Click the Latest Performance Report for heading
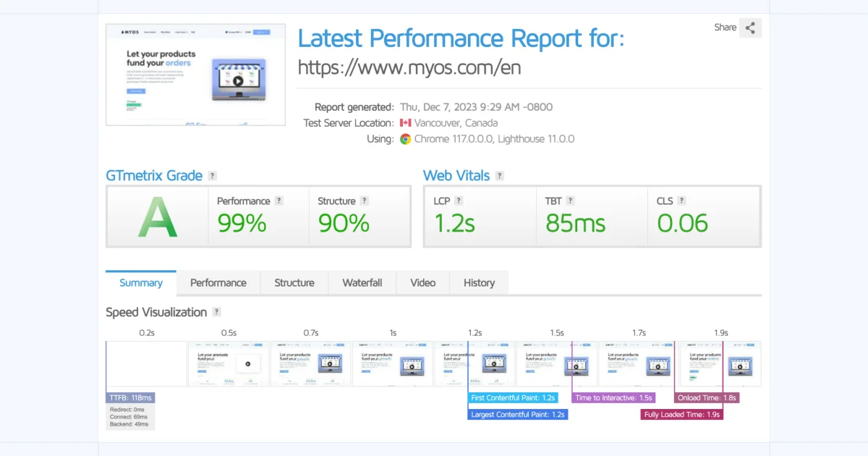This screenshot has width=868, height=456. 461,38
